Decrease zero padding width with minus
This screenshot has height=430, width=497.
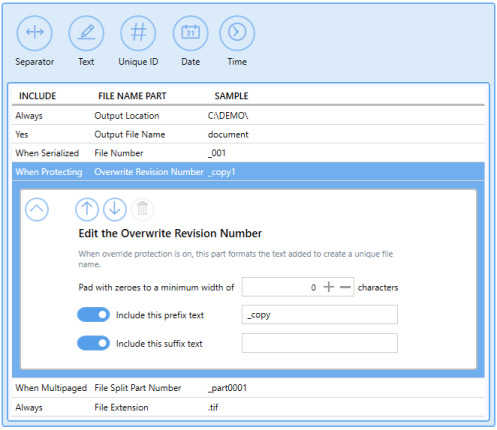click(x=345, y=287)
